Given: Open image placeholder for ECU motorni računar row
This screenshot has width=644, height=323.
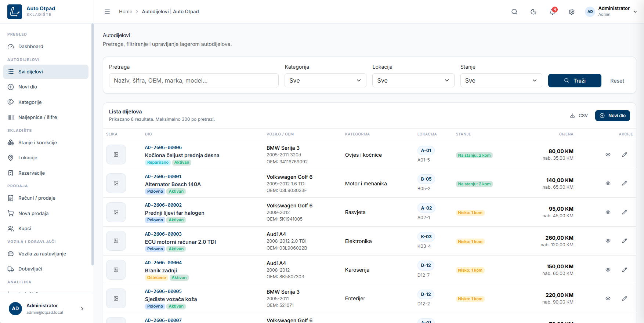Looking at the screenshot, I should pyautogui.click(x=116, y=241).
